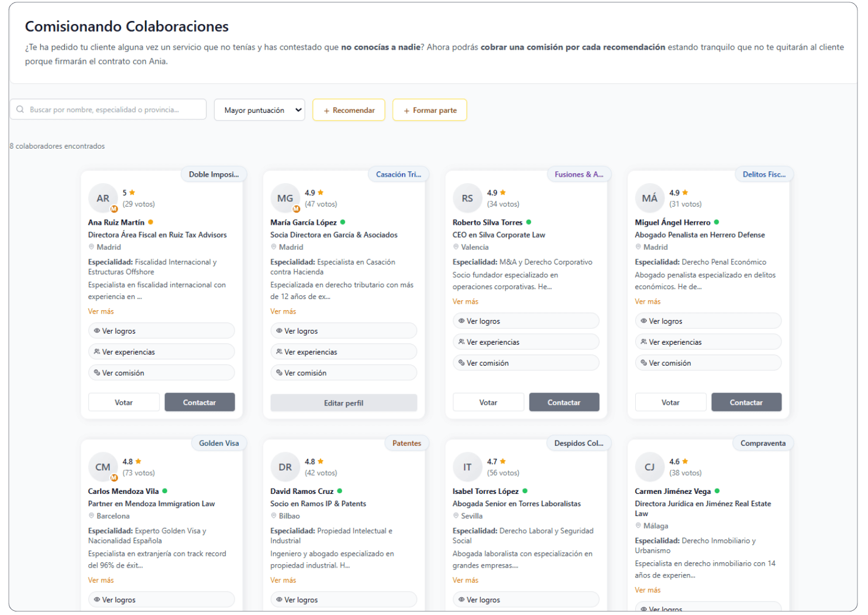Image resolution: width=868 pixels, height=615 pixels.
Task: Expand Ver más on Carmen Jiménez Vega's card
Action: pyautogui.click(x=647, y=590)
